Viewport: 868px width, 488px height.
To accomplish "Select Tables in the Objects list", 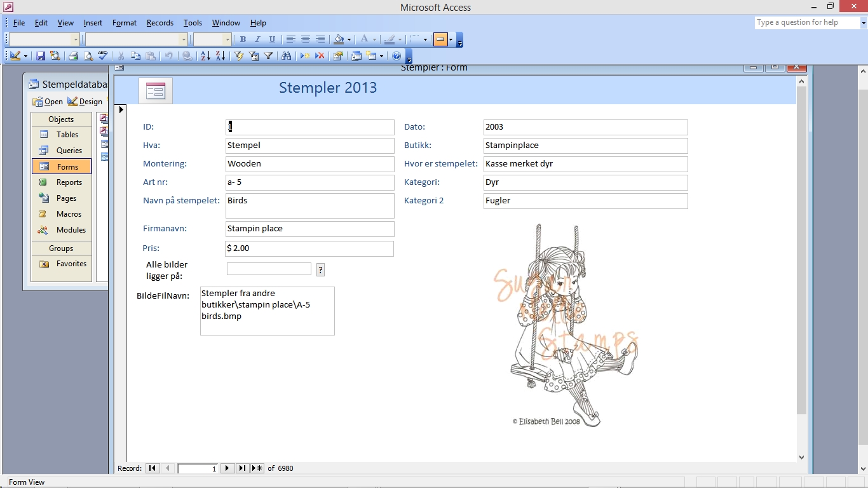I will tap(61, 135).
